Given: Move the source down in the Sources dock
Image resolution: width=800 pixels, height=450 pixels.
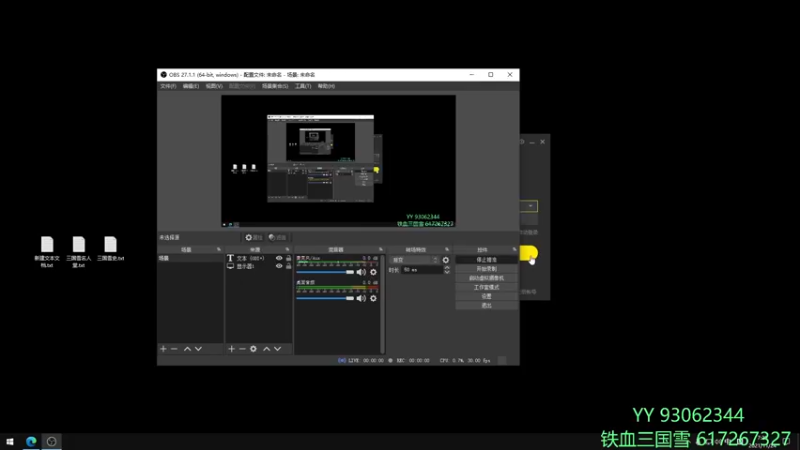Looking at the screenshot, I should pos(278,349).
